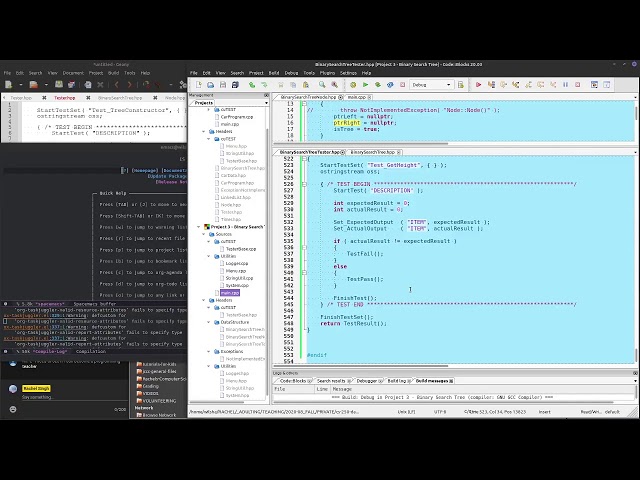Click Undo icon in Code::Blocks toolbar
Image resolution: width=640 pixels, height=480 pixels.
[252, 84]
